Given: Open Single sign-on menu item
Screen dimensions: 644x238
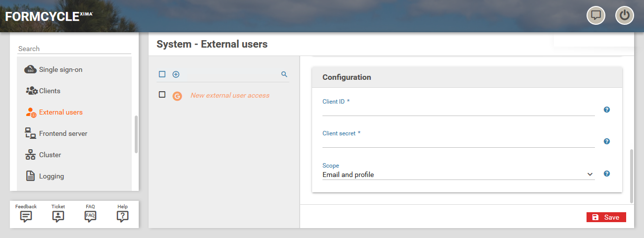Looking at the screenshot, I should pyautogui.click(x=60, y=70).
